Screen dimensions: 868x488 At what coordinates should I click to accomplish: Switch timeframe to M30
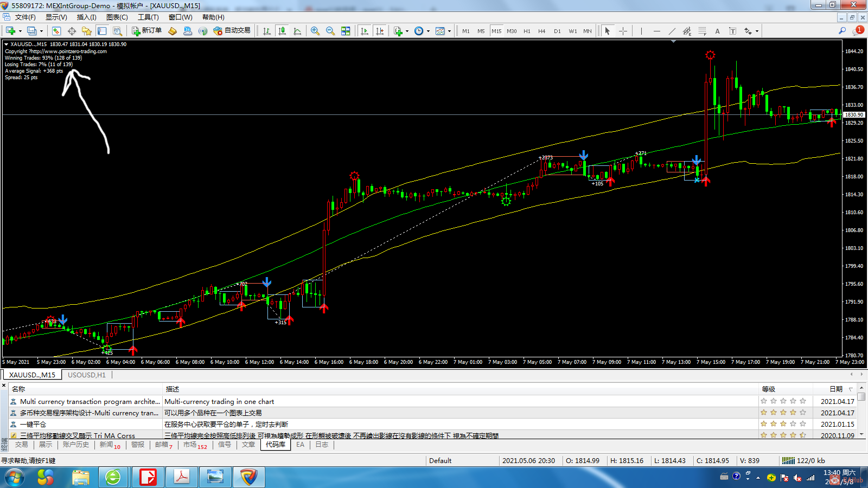click(x=512, y=31)
